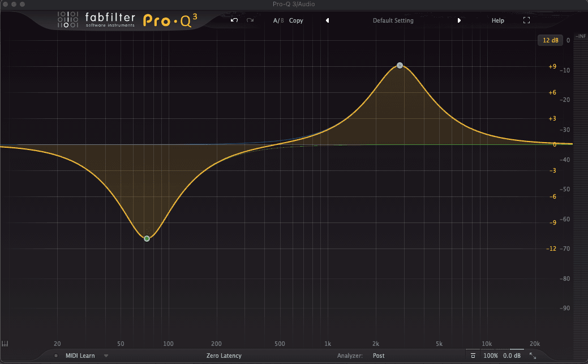Enter full screen mode via bracket icon
The height and width of the screenshot is (364, 588).
point(526,20)
